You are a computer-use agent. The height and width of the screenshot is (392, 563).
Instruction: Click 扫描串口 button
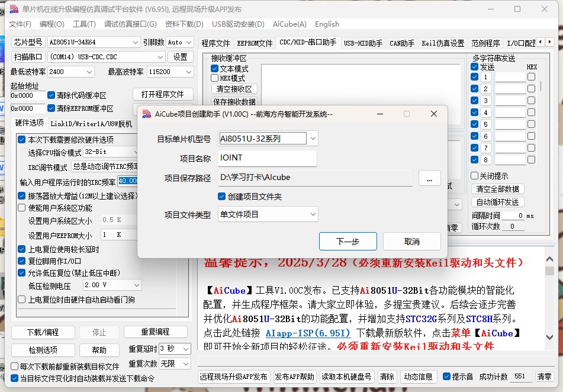click(x=28, y=57)
